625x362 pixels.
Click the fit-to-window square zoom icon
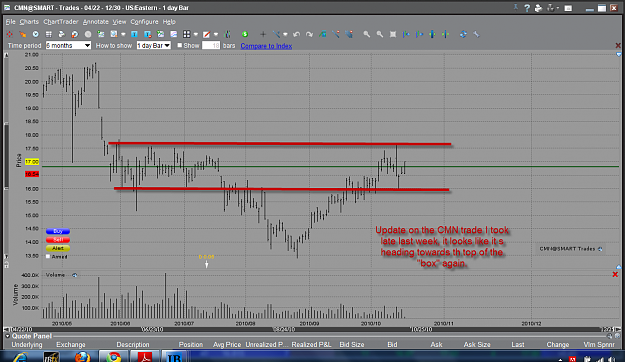point(393,34)
